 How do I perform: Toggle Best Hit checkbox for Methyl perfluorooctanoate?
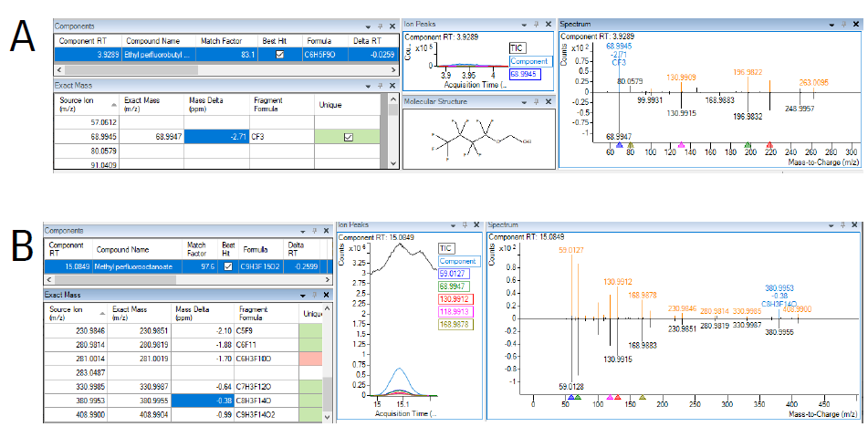pyautogui.click(x=228, y=267)
